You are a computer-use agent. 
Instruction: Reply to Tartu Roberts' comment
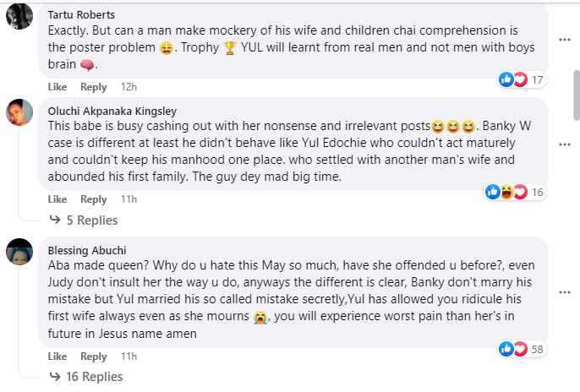(x=94, y=87)
